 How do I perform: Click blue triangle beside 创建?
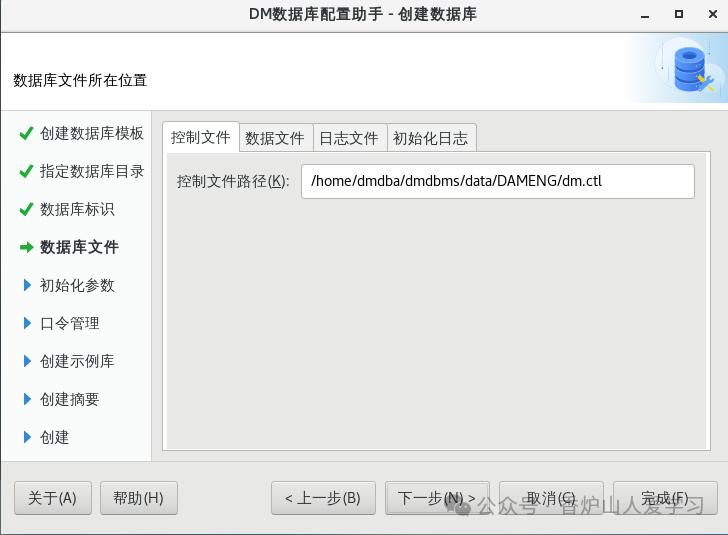point(27,437)
